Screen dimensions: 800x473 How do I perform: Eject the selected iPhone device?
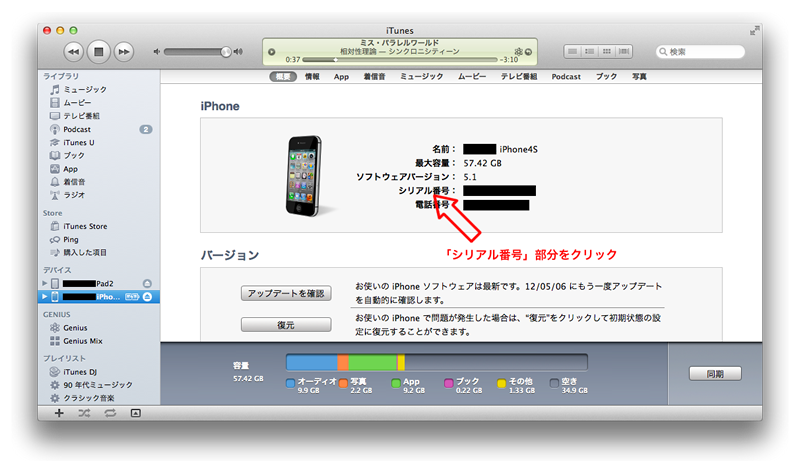tap(147, 296)
